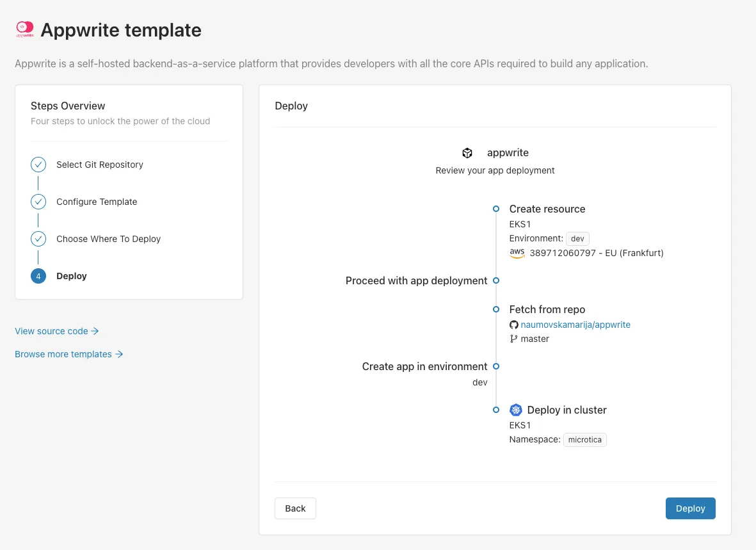Click the Review your app deployment text
The height and width of the screenshot is (550, 756).
495,170
